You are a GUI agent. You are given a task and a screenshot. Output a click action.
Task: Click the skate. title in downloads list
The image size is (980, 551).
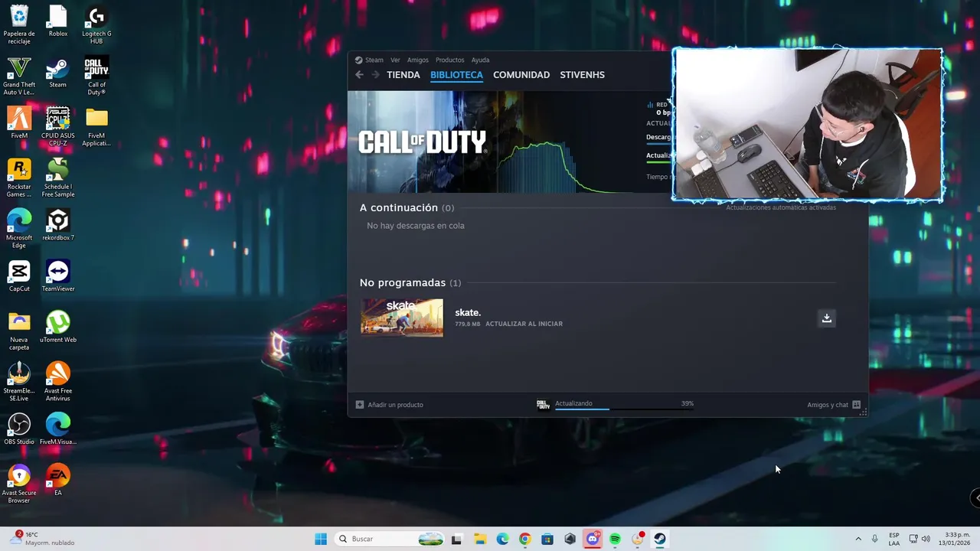click(468, 312)
